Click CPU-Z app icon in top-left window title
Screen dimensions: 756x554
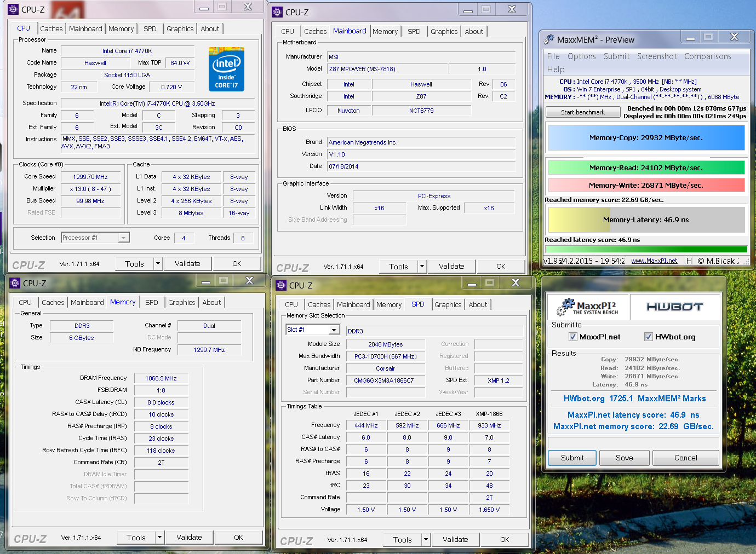pos(13,9)
